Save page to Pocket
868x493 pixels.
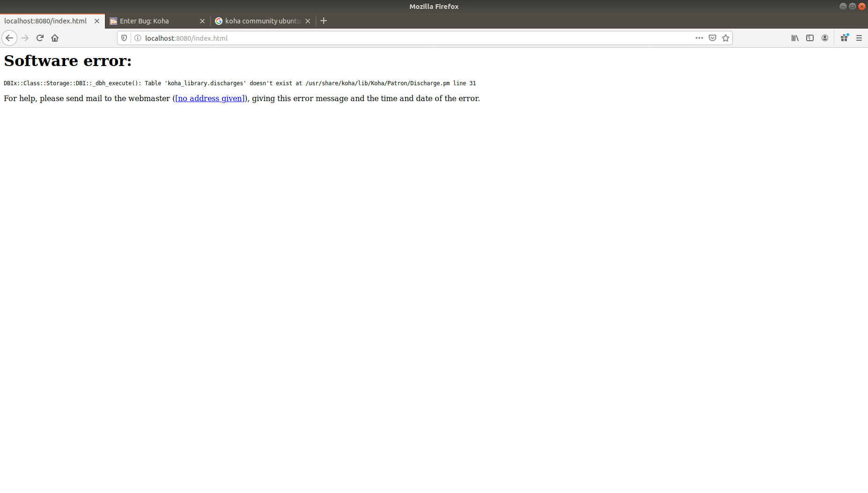tap(712, 38)
